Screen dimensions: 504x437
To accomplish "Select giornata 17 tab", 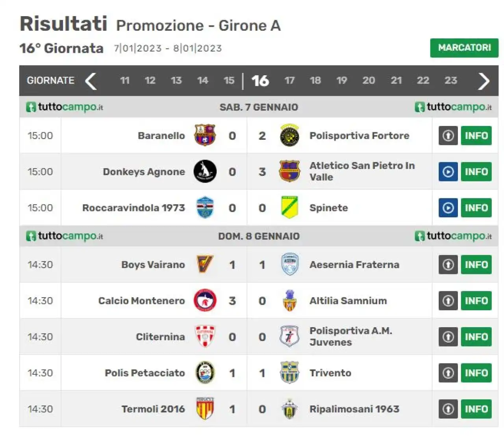I will (289, 81).
